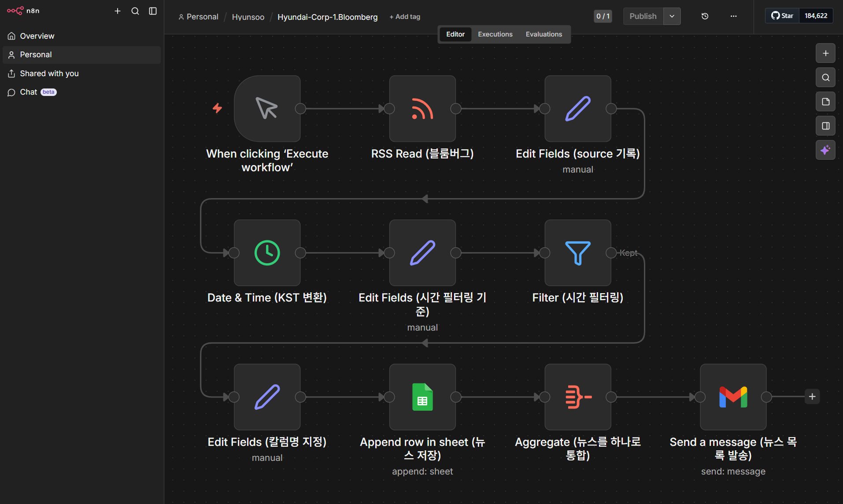Click the Publish button
The height and width of the screenshot is (504, 843).
(643, 16)
